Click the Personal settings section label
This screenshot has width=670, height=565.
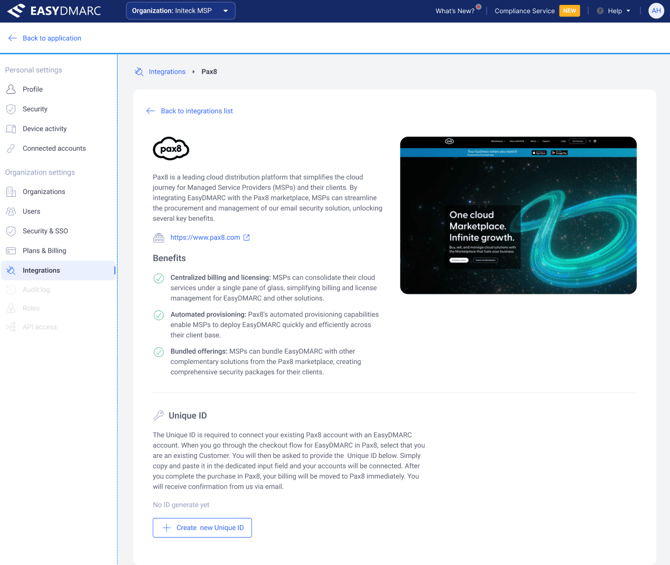33,70
